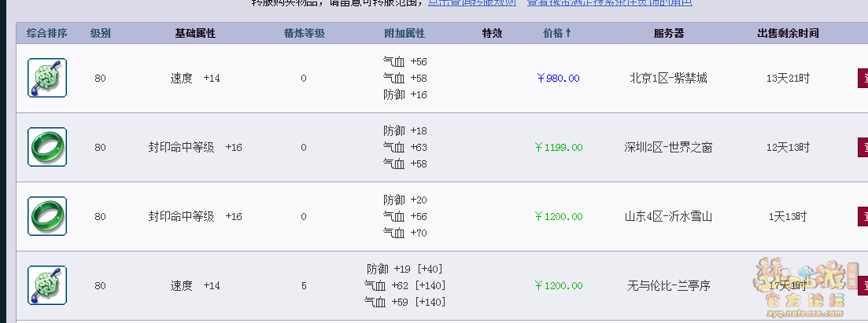
Task: Click the server name 深圳2区-世界之窗
Action: (669, 148)
